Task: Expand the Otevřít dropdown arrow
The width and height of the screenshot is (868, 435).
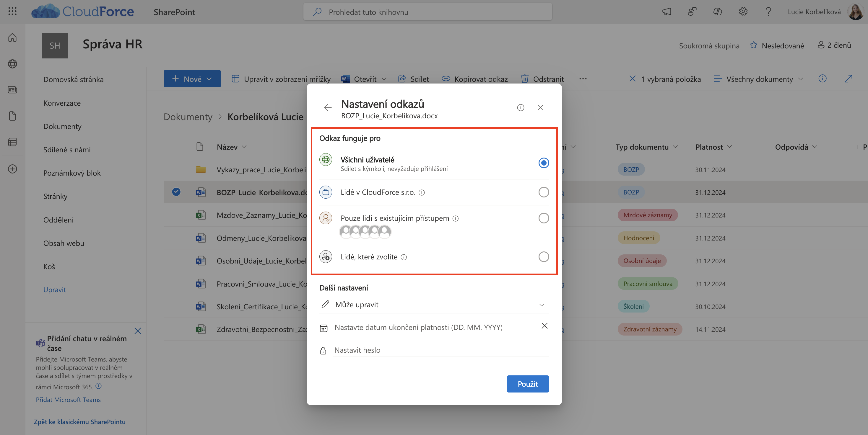Action: [x=384, y=79]
